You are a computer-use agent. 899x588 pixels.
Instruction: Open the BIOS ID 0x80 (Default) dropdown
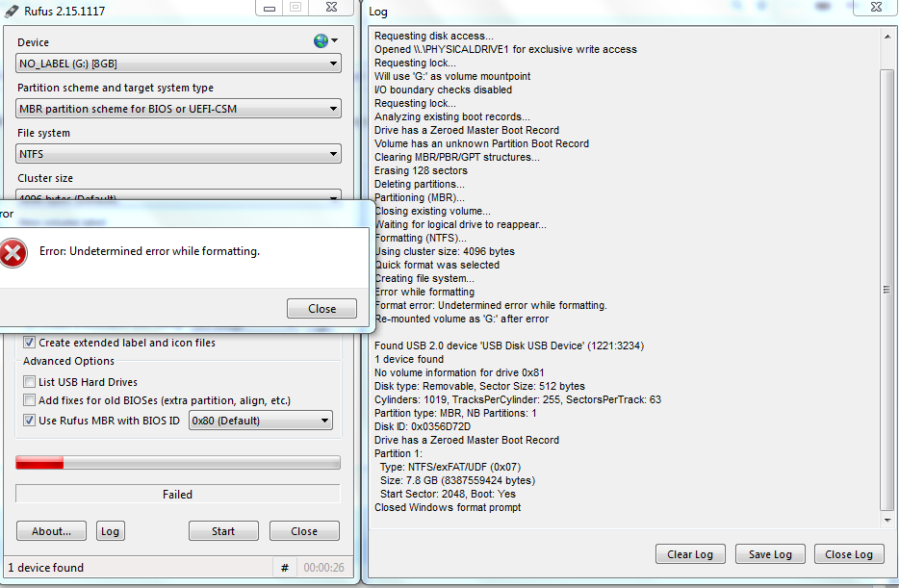point(261,421)
